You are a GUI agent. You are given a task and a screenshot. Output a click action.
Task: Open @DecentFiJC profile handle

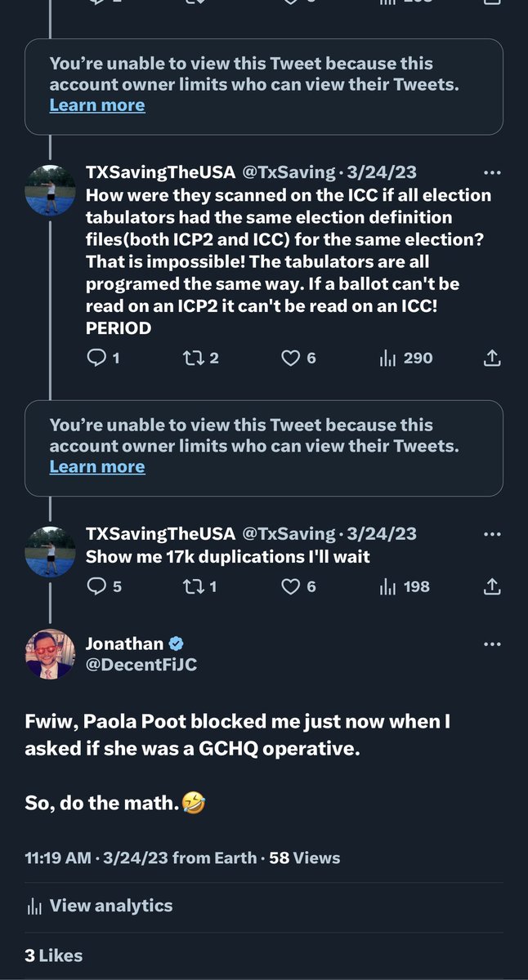pyautogui.click(x=141, y=665)
